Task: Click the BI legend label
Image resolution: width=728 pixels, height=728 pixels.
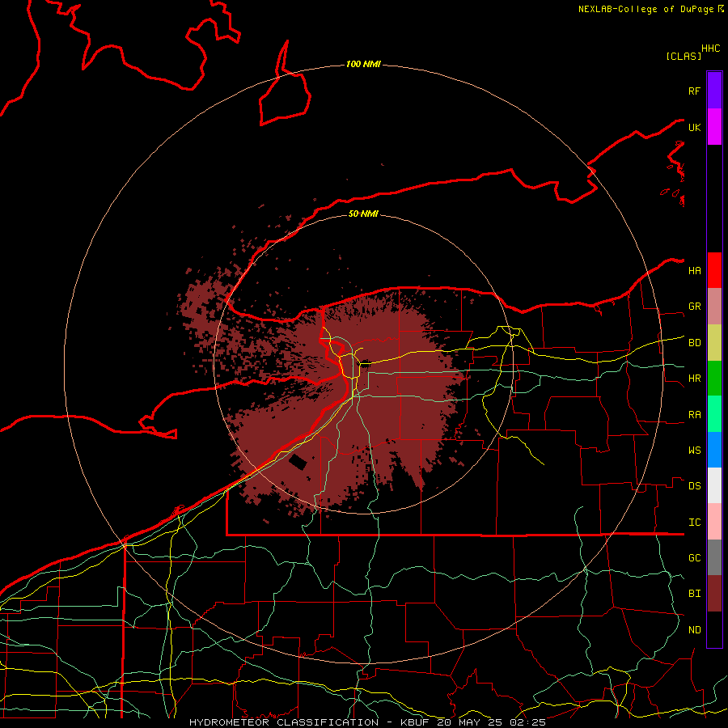Action: click(x=694, y=594)
